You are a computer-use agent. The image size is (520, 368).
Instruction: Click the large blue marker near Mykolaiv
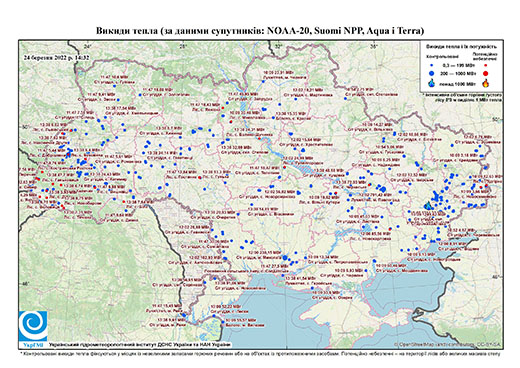point(285,257)
